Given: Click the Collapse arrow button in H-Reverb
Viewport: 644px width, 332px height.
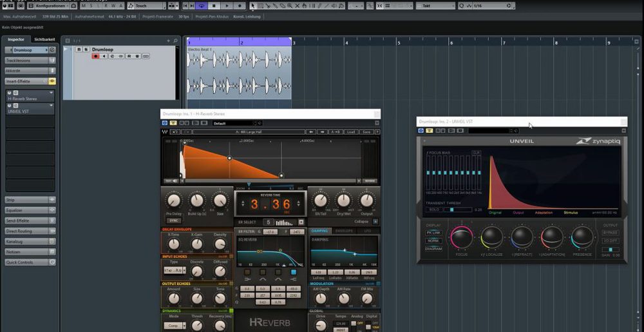Looking at the screenshot, I should [x=375, y=222].
